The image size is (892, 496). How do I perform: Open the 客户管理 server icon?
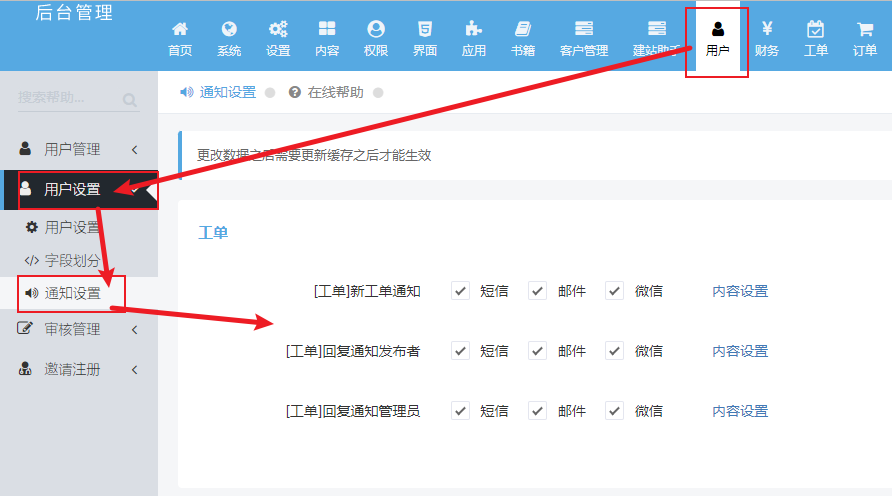[584, 28]
